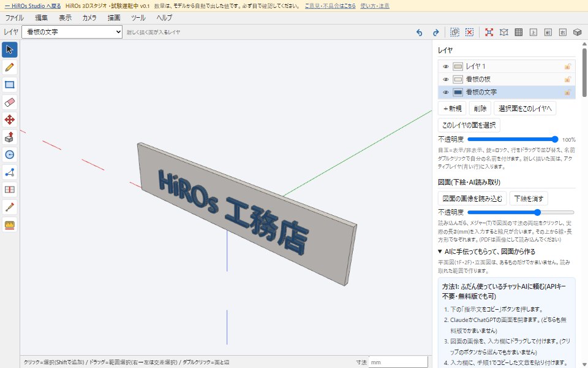Image resolution: width=588 pixels, height=368 pixels.
Task: Open the カメラ menu
Action: [89, 18]
